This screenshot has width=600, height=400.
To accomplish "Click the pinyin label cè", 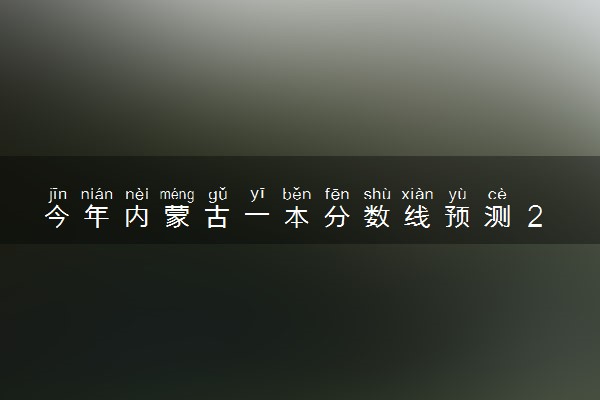I will coord(497,195).
